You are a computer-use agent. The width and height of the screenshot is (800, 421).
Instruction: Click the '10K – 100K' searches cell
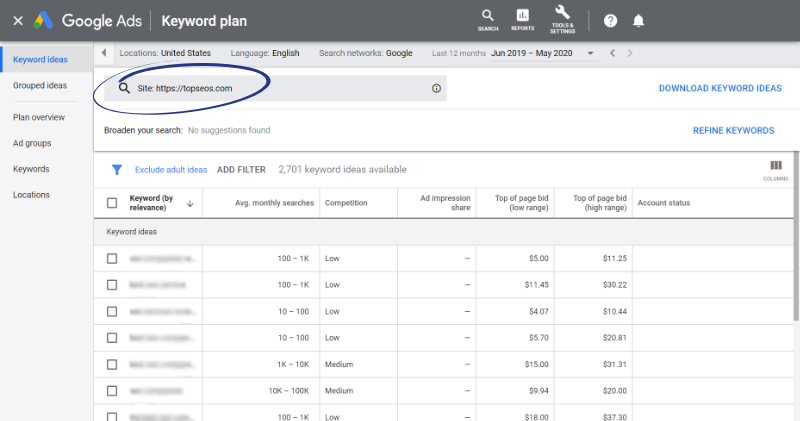pos(289,391)
